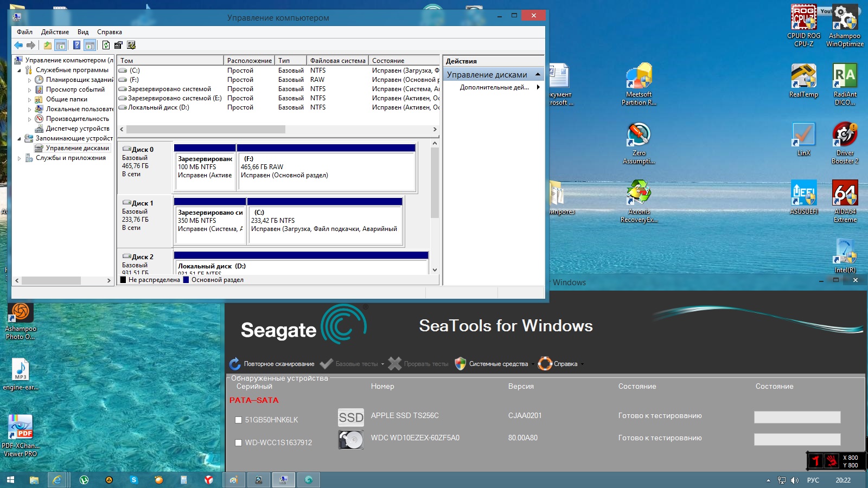Viewport: 868px width, 488px height.
Task: Tick the checkbox for drive 51GB50HNK6LK
Action: (x=238, y=420)
